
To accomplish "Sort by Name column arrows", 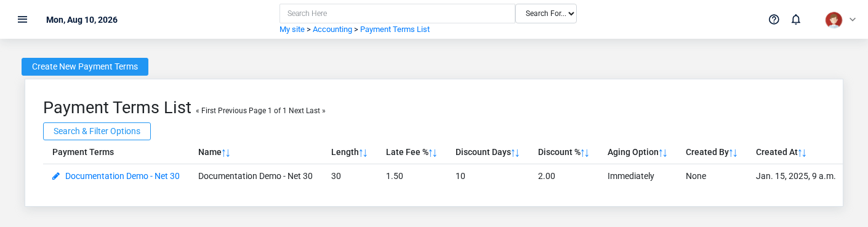I will tap(226, 153).
